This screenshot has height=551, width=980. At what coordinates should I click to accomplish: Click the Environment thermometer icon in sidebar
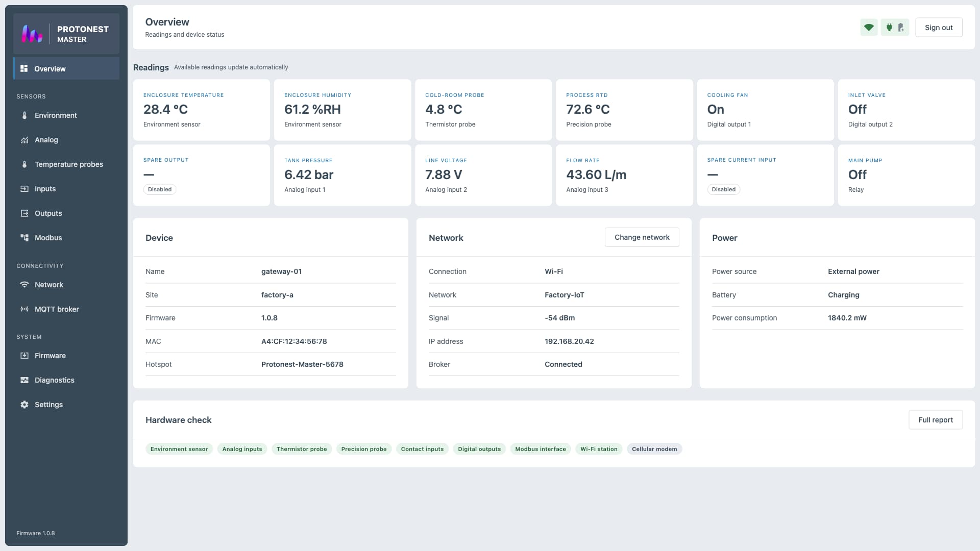(24, 115)
